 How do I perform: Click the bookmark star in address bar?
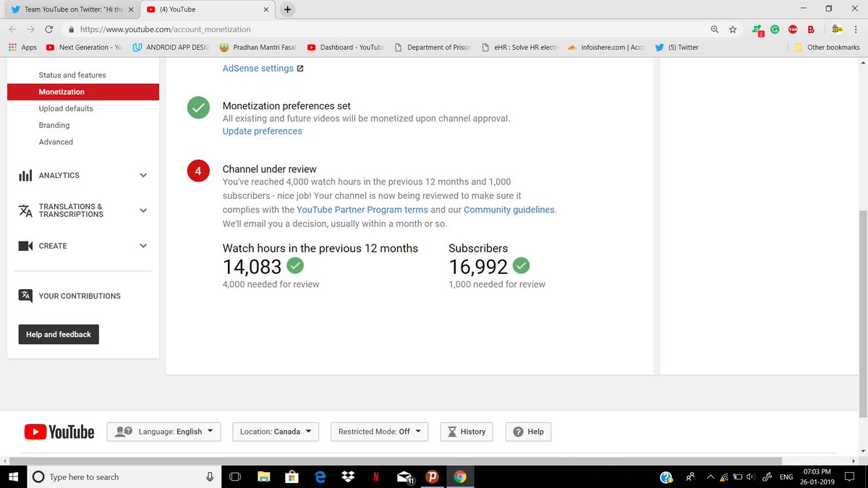click(733, 30)
